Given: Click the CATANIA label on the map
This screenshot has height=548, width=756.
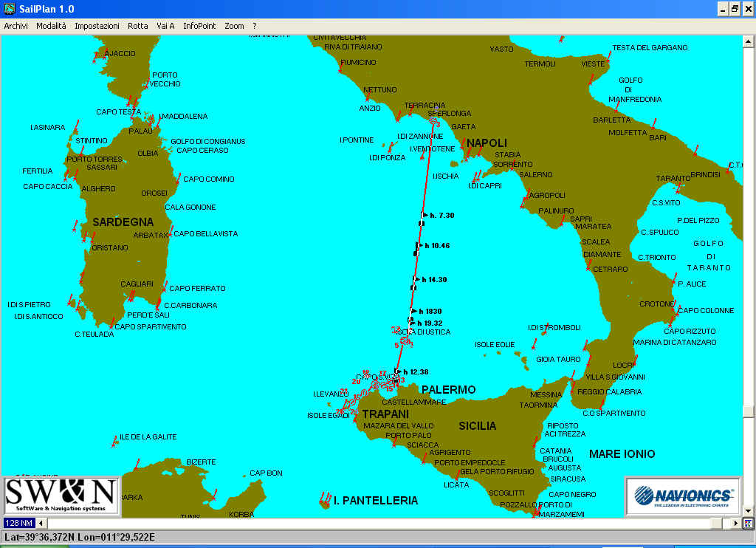Looking at the screenshot, I should click(556, 451).
